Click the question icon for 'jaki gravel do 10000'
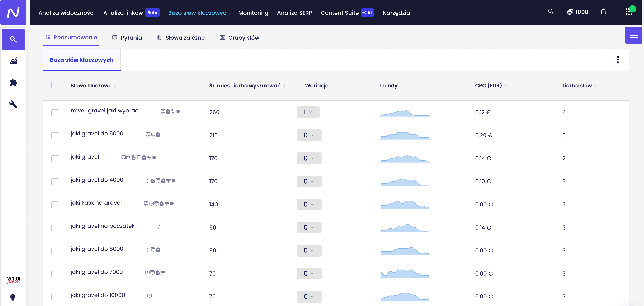This screenshot has height=306, width=644. [x=150, y=295]
